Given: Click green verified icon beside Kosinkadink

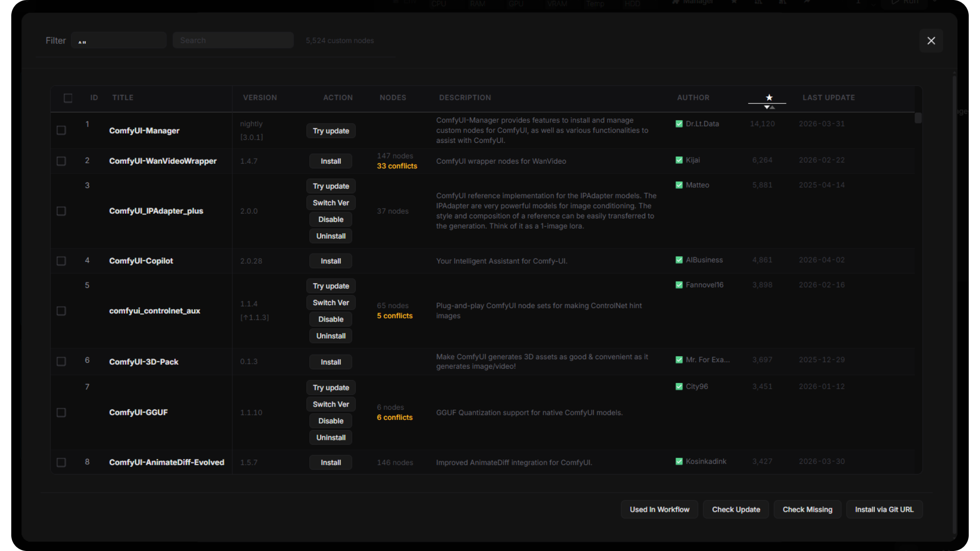Looking at the screenshot, I should pos(679,462).
